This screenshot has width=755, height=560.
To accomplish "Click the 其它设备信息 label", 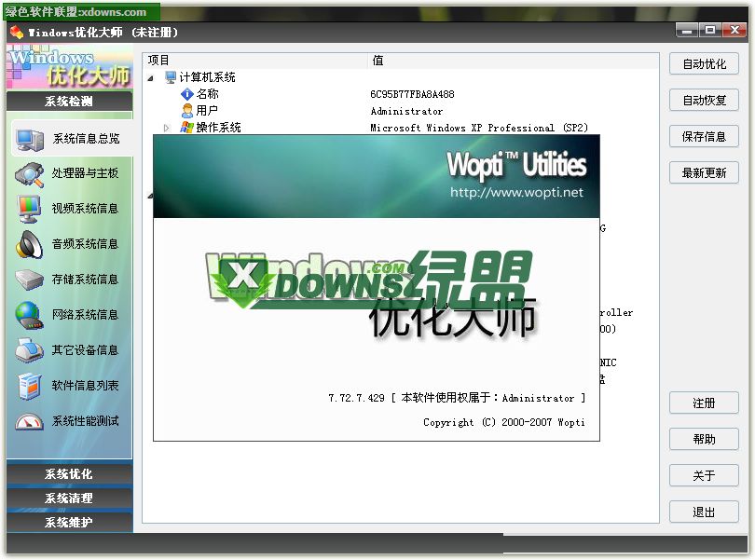I will click(85, 350).
